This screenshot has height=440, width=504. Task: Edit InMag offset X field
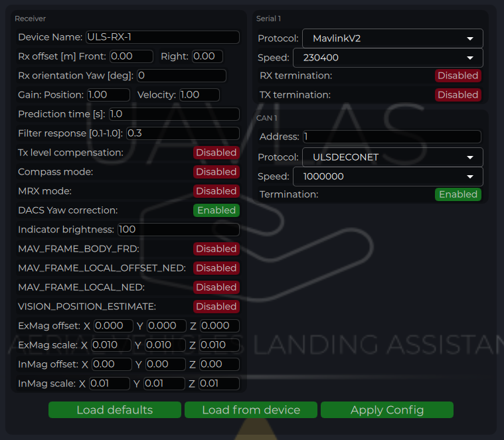[x=112, y=364]
